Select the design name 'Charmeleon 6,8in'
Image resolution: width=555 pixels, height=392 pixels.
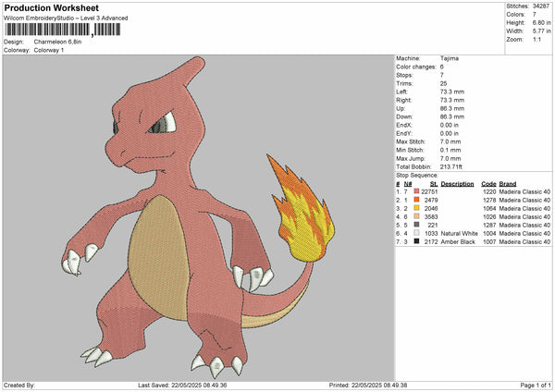click(x=57, y=42)
